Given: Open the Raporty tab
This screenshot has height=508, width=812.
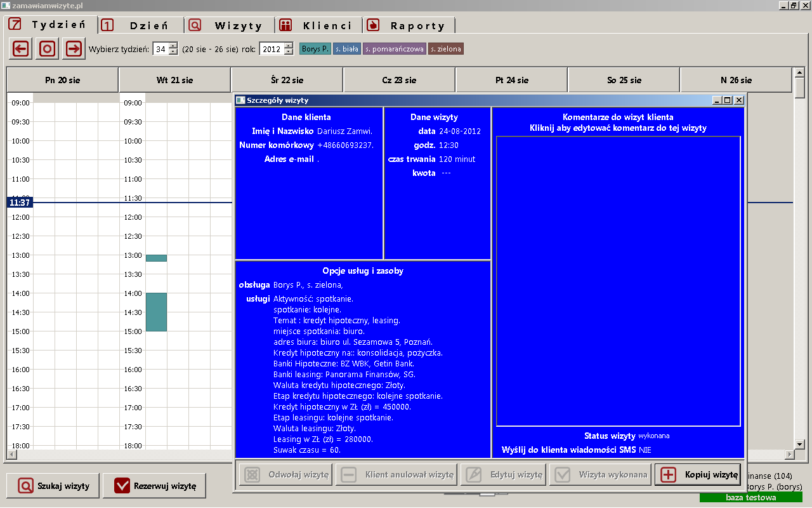Looking at the screenshot, I should [x=409, y=25].
